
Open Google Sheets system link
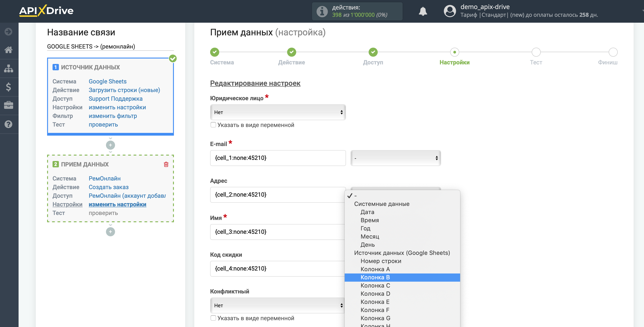click(x=108, y=81)
